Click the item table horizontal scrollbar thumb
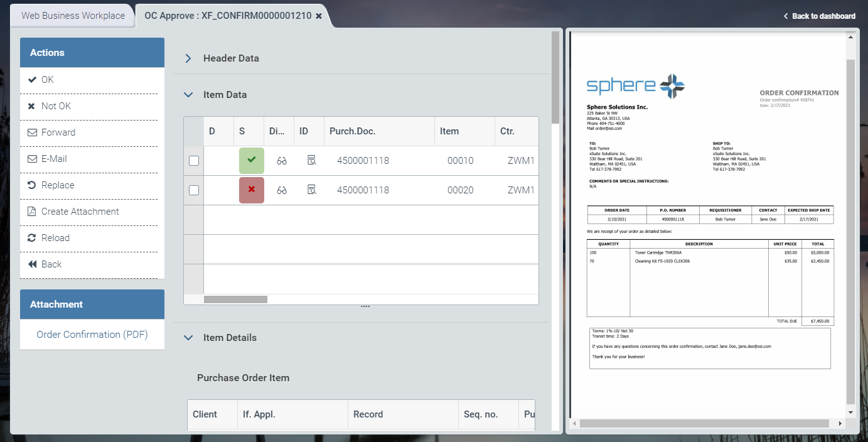This screenshot has height=442, width=868. pyautogui.click(x=235, y=299)
